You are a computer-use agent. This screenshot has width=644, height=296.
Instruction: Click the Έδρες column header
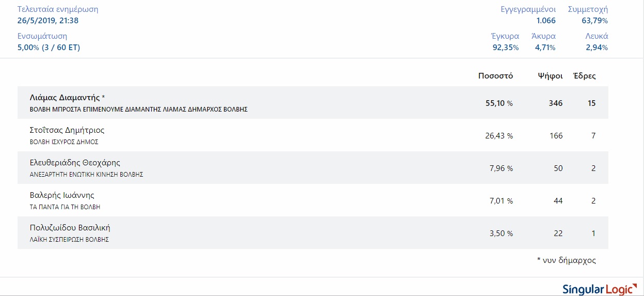point(585,75)
